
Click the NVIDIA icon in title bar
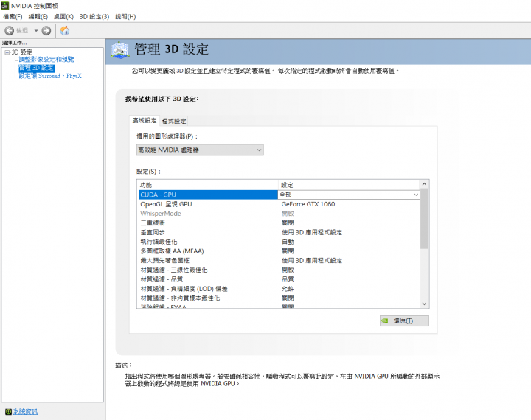click(x=4, y=6)
